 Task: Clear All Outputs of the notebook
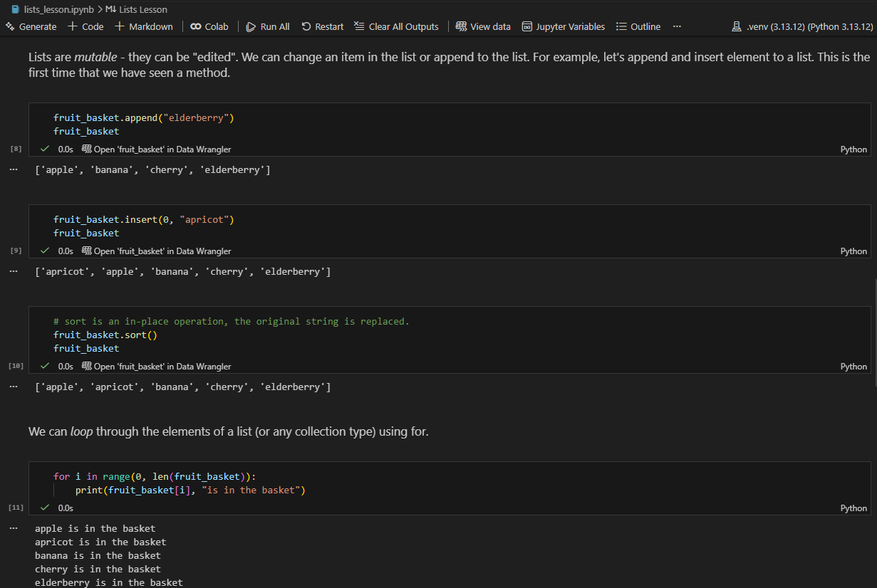coord(397,26)
